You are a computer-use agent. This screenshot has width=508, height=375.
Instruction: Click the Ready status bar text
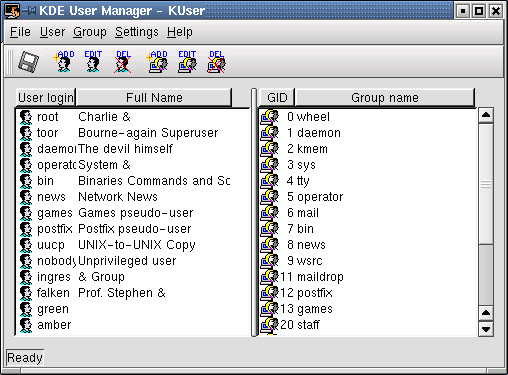point(25,358)
